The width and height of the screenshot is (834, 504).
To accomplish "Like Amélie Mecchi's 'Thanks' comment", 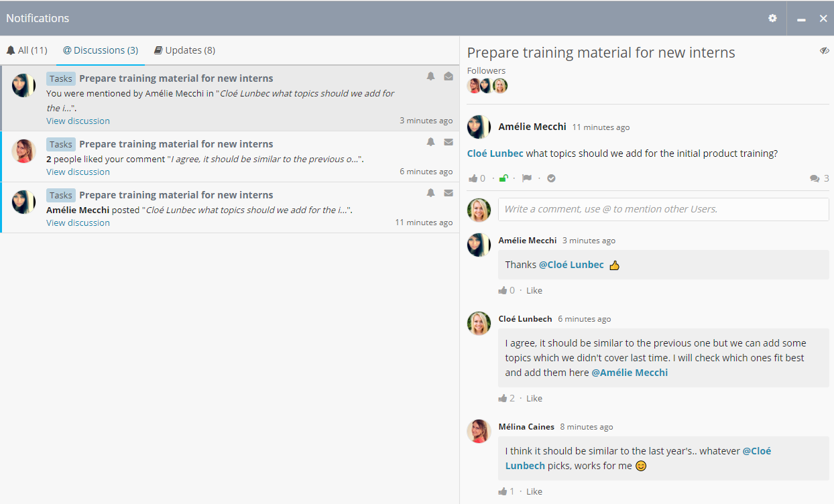I will click(x=534, y=290).
